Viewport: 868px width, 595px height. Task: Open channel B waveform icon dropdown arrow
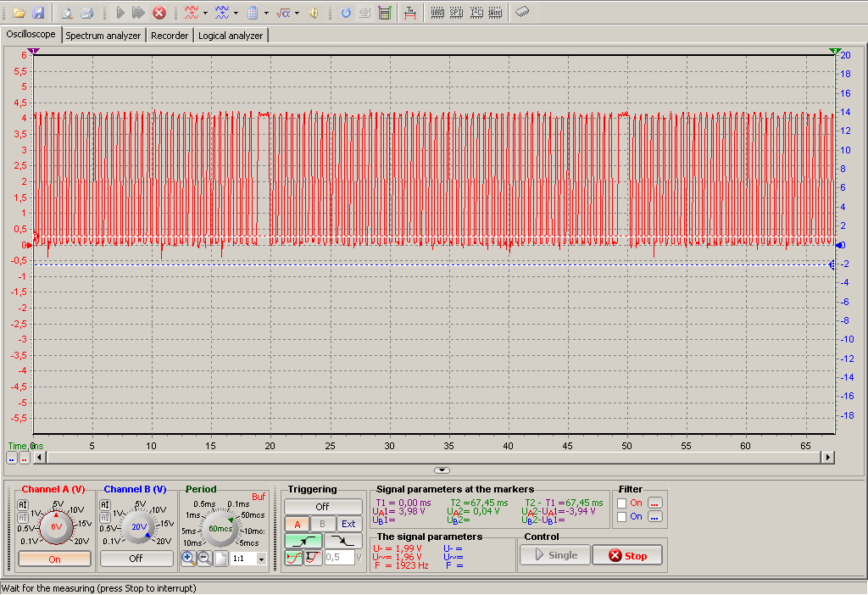tap(236, 13)
